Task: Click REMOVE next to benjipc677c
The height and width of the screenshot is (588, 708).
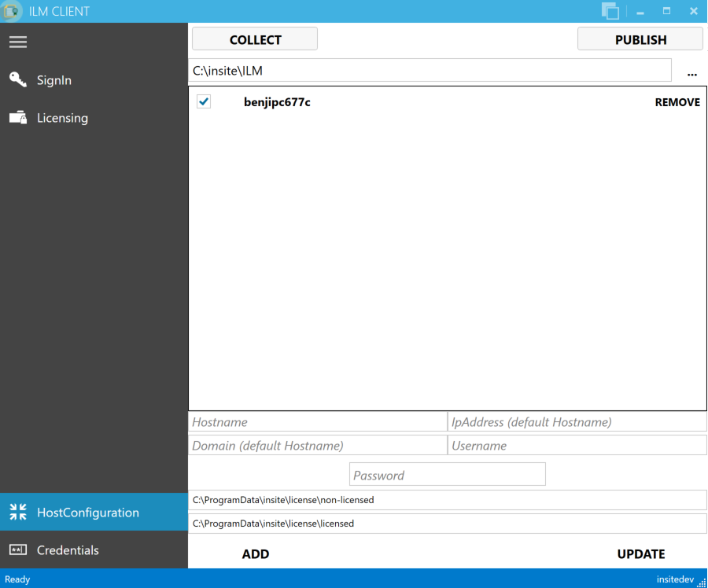Action: [677, 101]
